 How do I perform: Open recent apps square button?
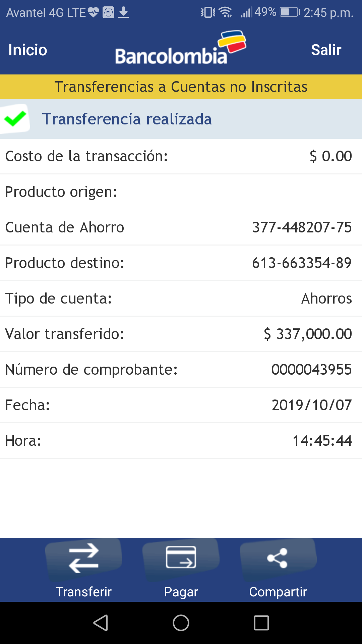coord(261,623)
